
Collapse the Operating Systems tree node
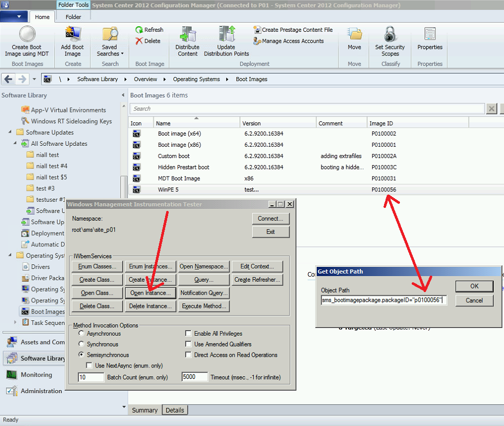[10, 255]
